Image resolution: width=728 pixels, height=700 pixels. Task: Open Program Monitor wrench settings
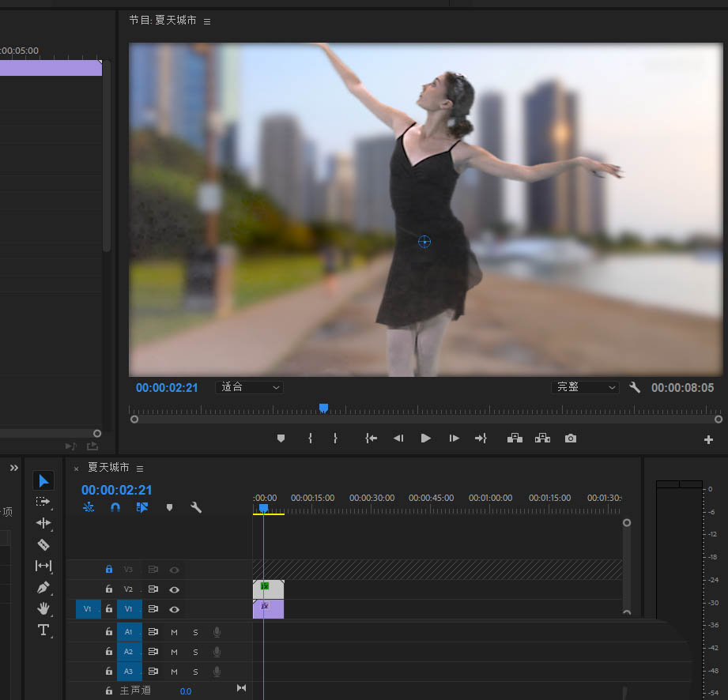634,387
